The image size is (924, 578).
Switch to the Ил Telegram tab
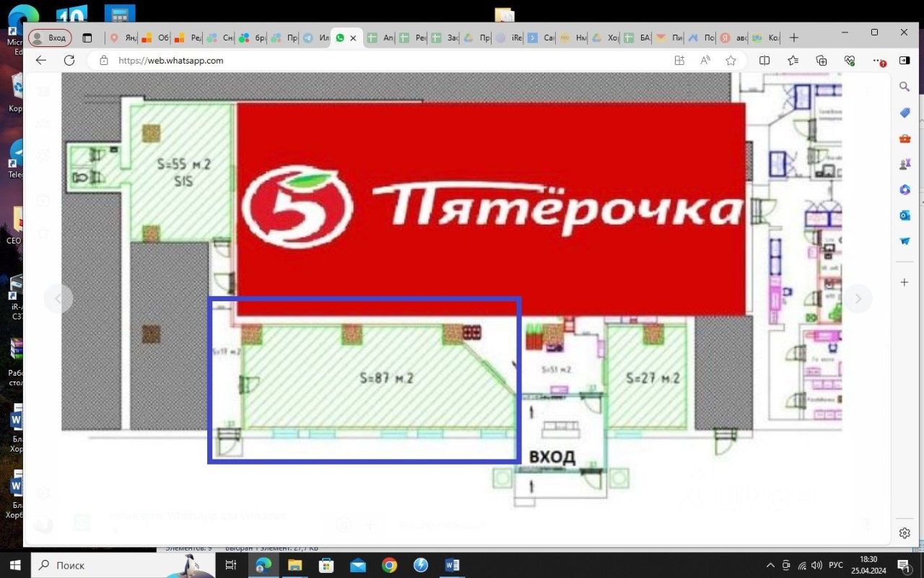(315, 38)
